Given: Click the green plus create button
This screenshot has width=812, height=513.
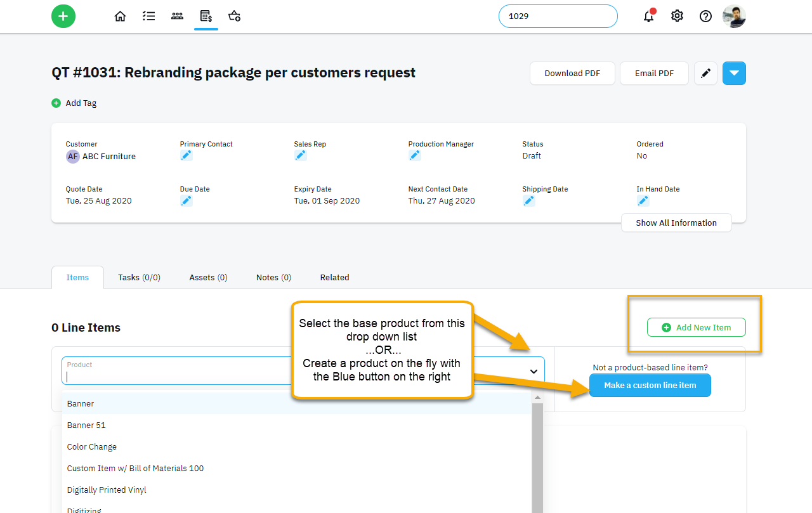Looking at the screenshot, I should point(63,16).
